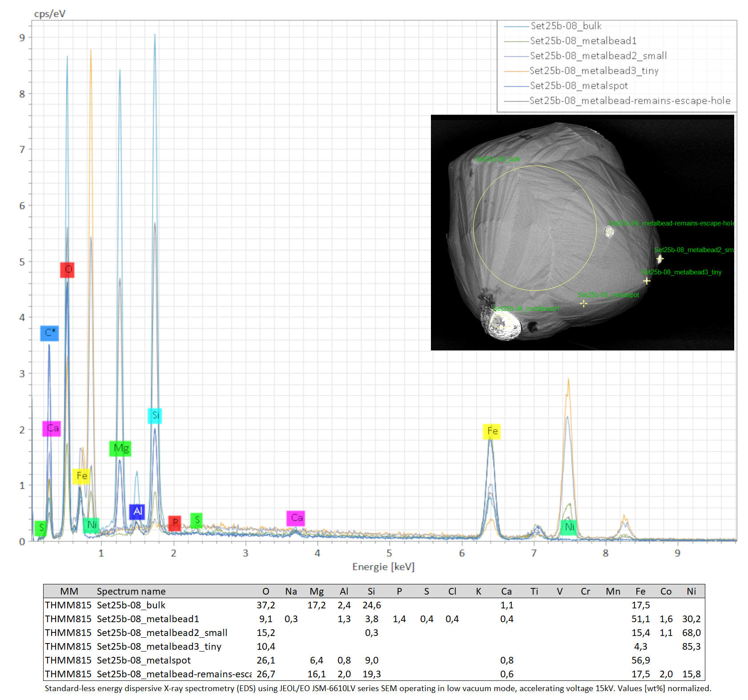
Task: Select the Set25b-08_metalspot legend entry
Action: tap(579, 86)
